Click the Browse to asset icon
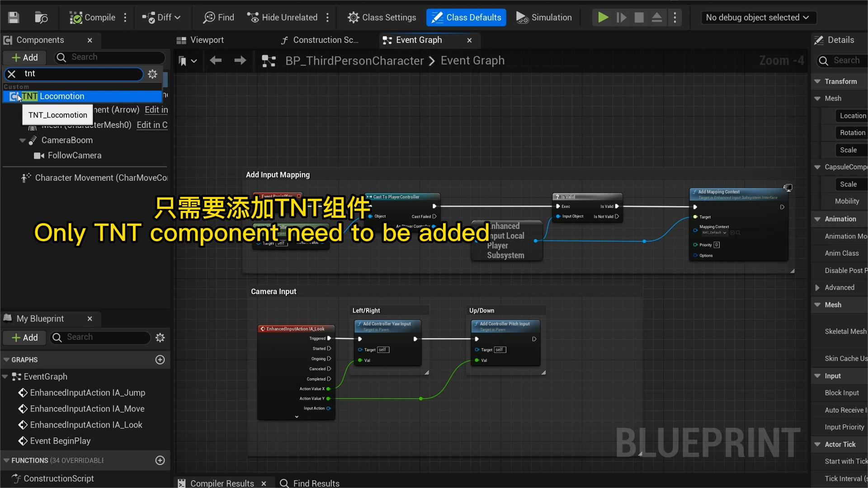The image size is (868, 488). click(x=41, y=18)
